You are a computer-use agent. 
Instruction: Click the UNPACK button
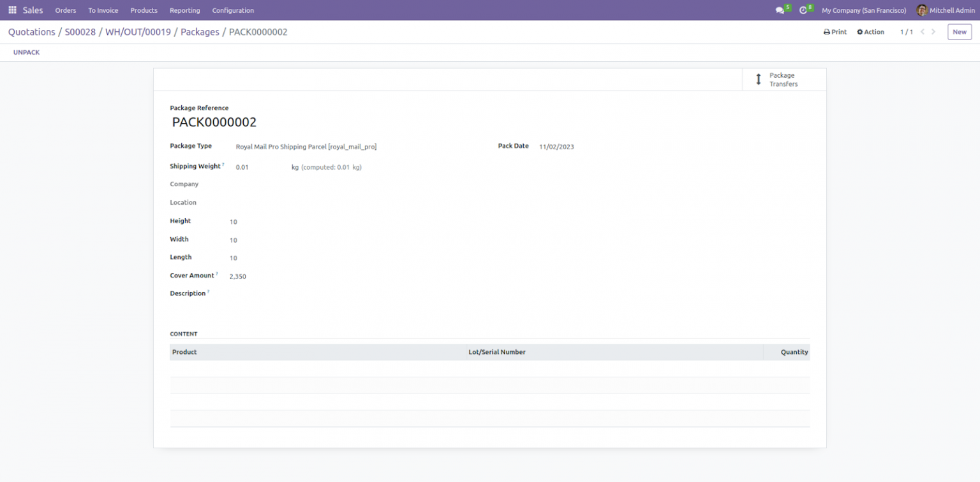[27, 52]
